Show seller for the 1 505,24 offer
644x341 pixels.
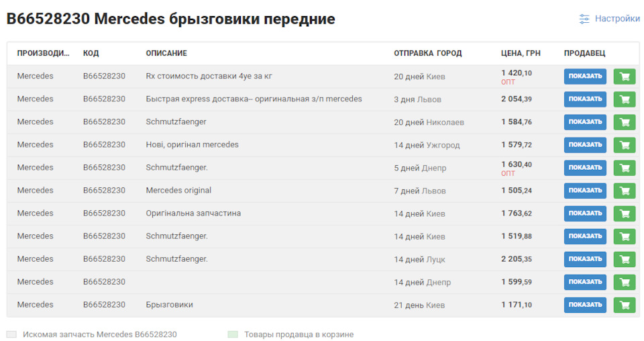pos(585,191)
